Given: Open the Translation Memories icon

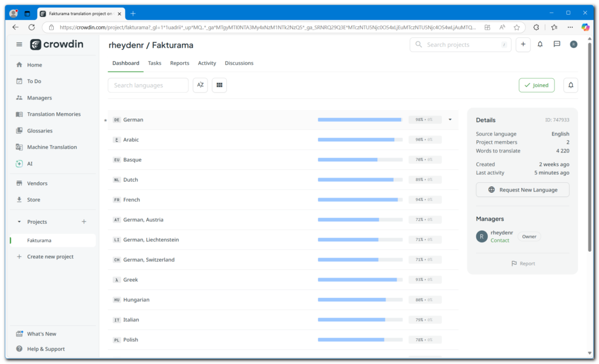Looking at the screenshot, I should [19, 114].
